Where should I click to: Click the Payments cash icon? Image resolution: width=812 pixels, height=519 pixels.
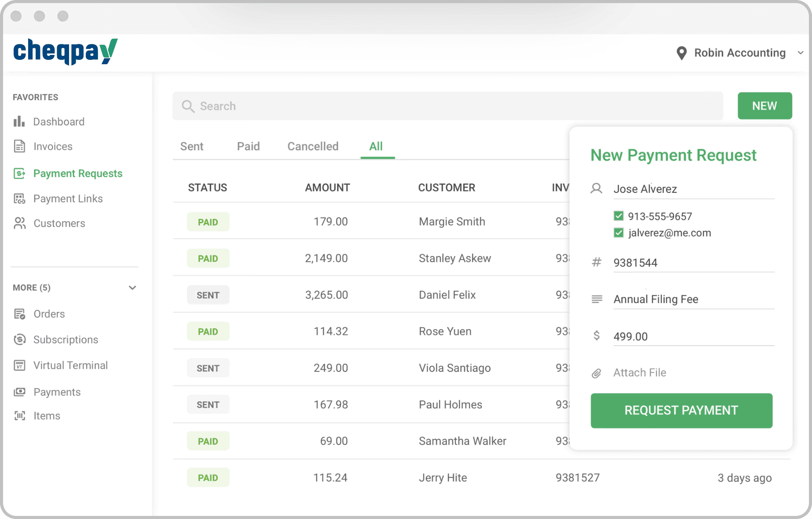point(19,392)
